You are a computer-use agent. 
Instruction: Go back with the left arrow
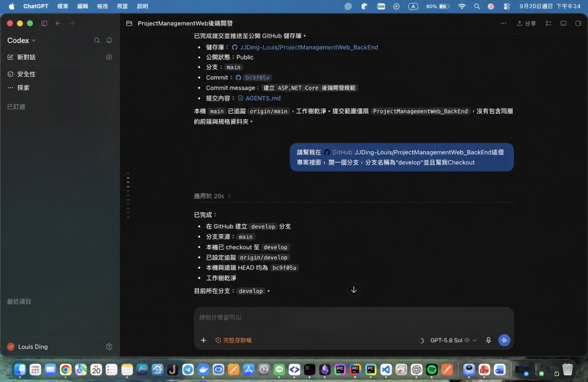point(58,24)
